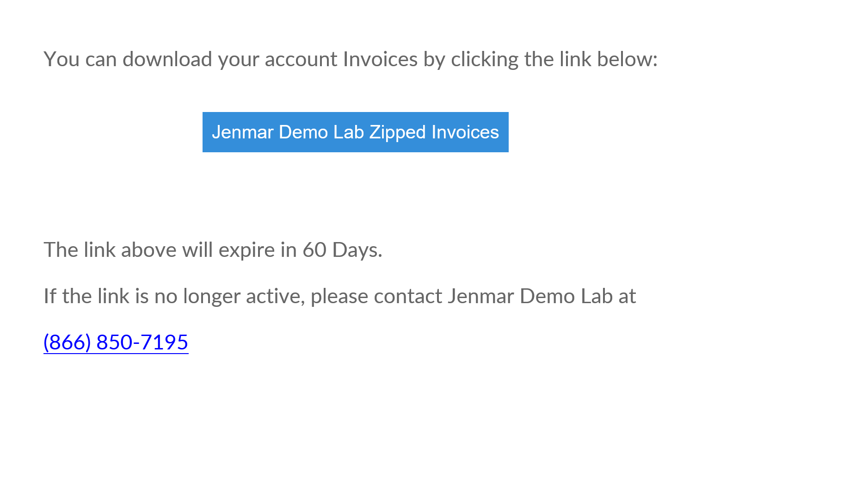Click the word "Invoices" in the first sentence
This screenshot has height=498, width=868.
(x=380, y=59)
